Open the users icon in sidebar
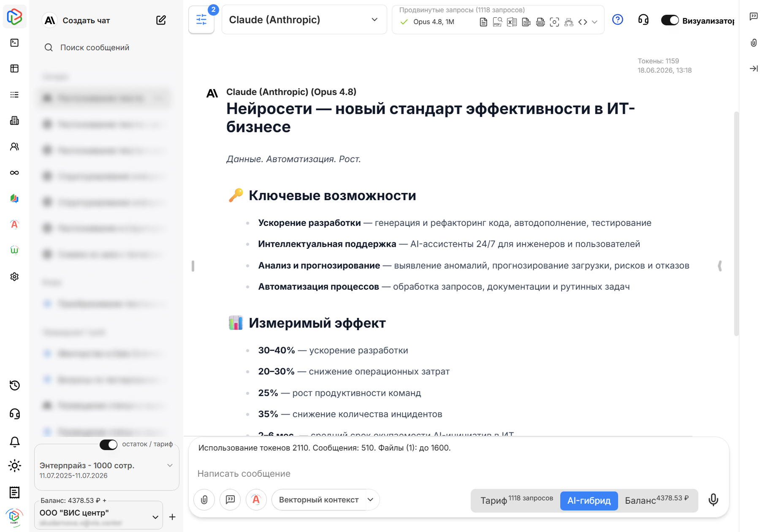Viewport: 768px width, 532px height. [14, 147]
